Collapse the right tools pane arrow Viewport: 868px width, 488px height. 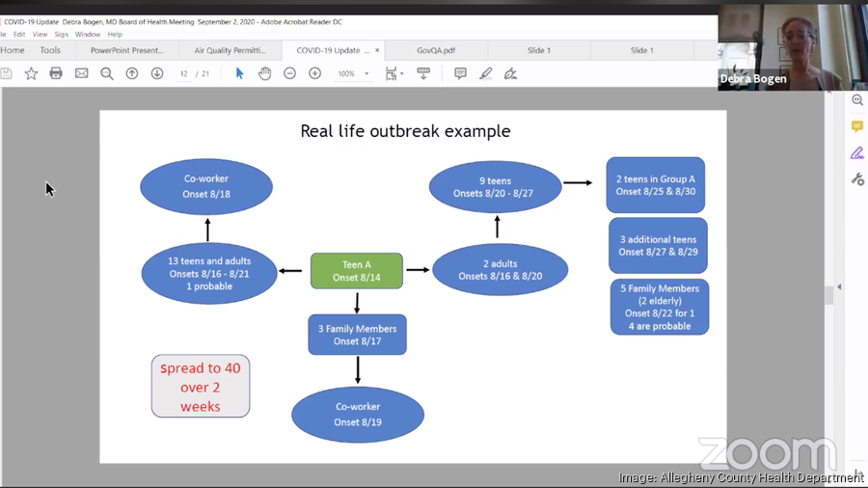tap(838, 286)
